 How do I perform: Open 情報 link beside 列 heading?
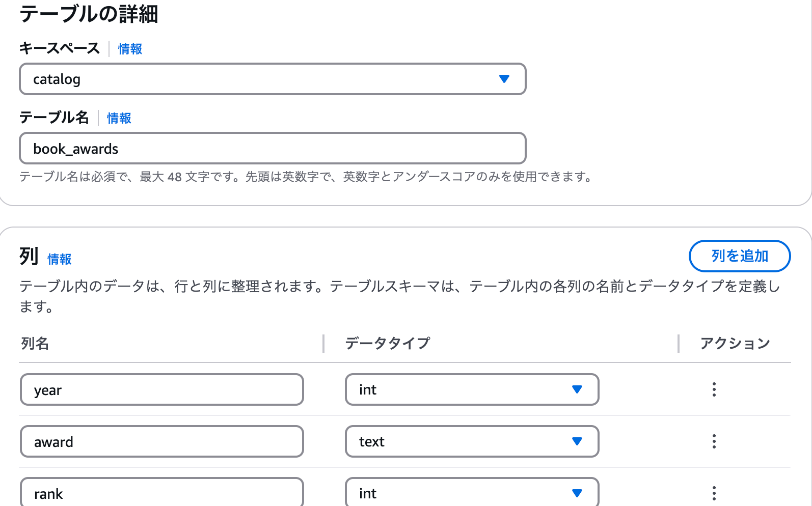click(60, 259)
